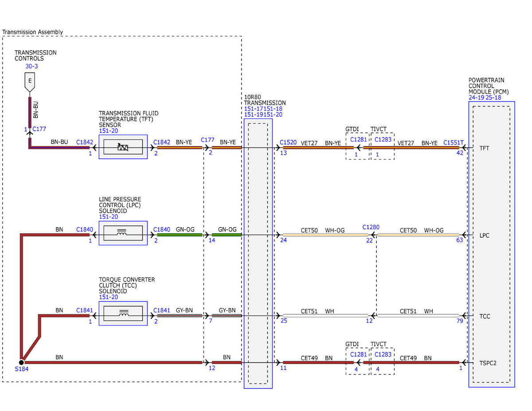532x411 pixels.
Task: Click C1842 at pin 2 of TFT sensor
Action: [162, 143]
